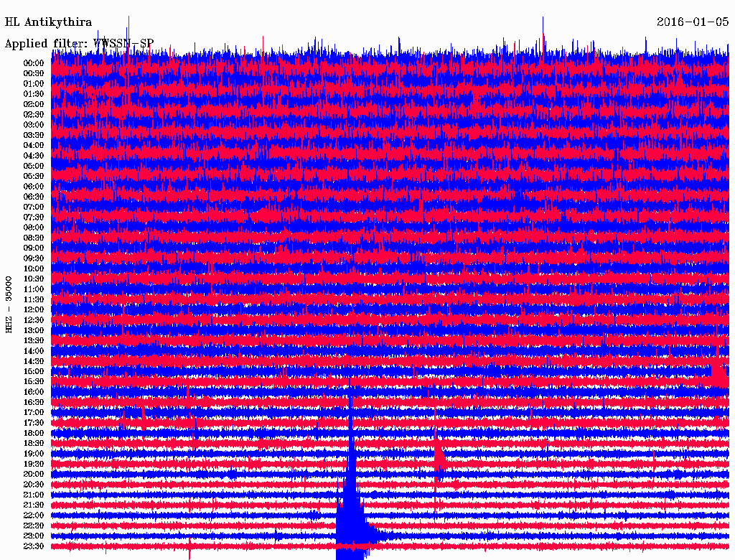735x560 pixels.
Task: Select the 14:00 time row label
Action: click(x=34, y=351)
